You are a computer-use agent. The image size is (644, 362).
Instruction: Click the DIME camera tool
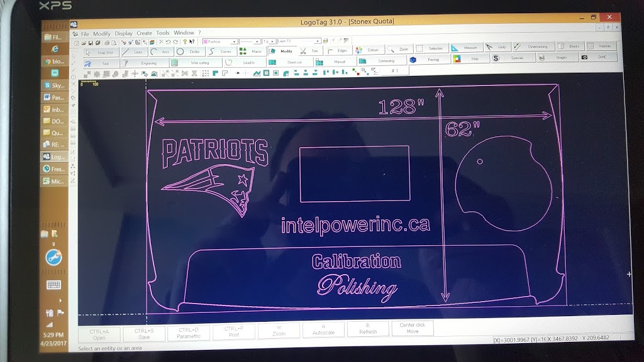pyautogui.click(x=598, y=57)
